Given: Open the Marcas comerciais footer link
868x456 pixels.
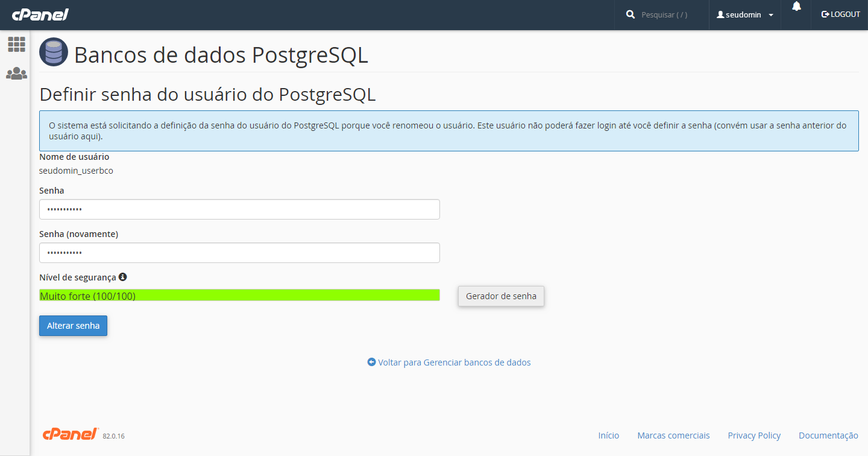Looking at the screenshot, I should point(673,435).
